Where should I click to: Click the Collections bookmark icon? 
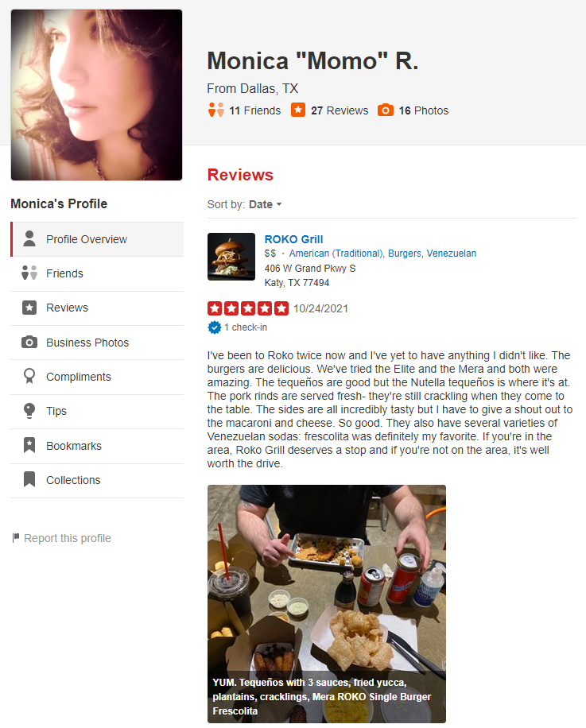pos(29,479)
